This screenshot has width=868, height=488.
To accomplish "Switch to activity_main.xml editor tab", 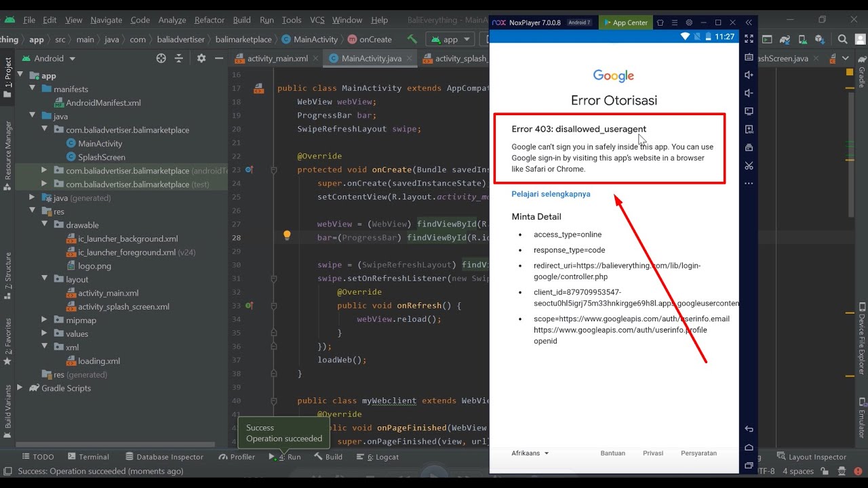I will pos(277,58).
